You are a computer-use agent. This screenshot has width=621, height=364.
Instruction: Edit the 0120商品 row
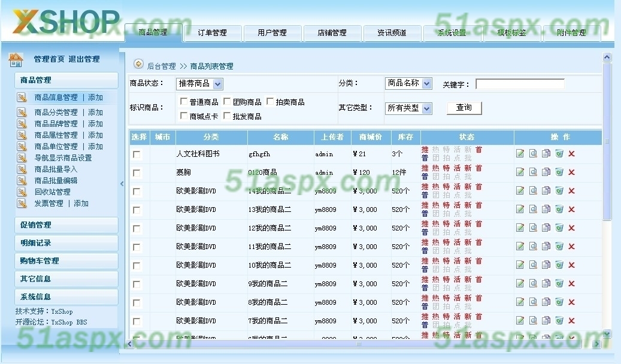coord(520,172)
